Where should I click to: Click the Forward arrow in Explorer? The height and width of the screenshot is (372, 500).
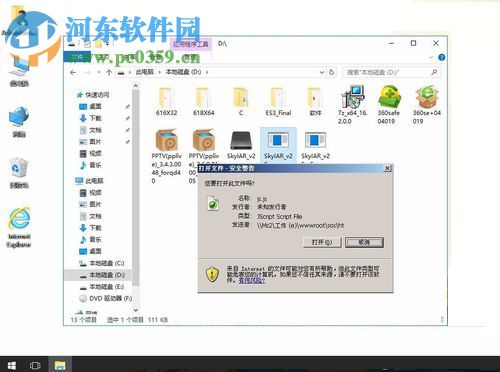tap(87, 72)
